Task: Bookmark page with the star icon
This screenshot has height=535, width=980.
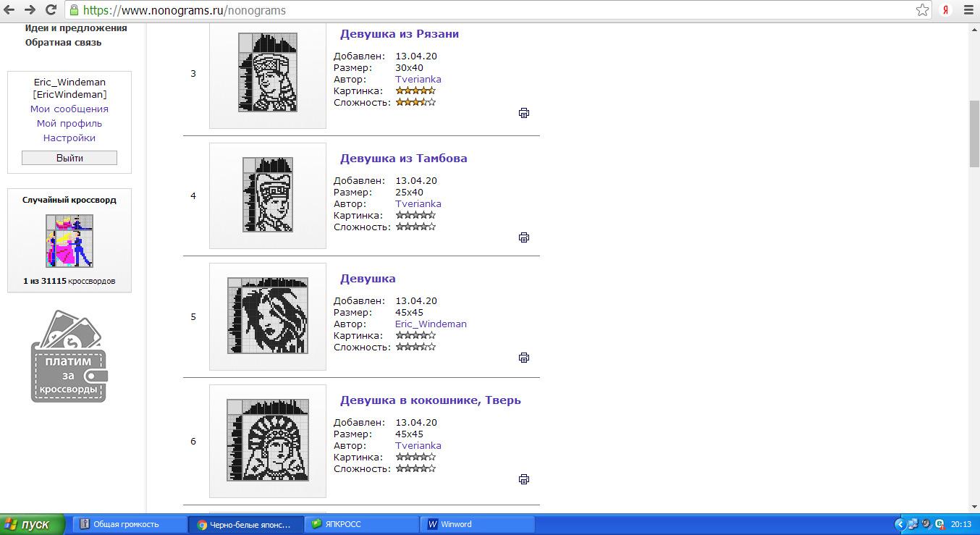Action: [922, 10]
